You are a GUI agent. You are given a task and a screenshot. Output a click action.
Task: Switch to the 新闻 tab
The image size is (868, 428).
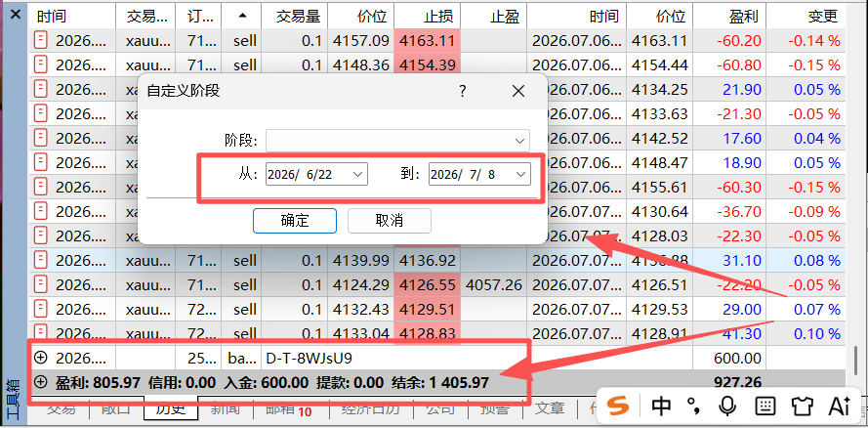click(225, 409)
